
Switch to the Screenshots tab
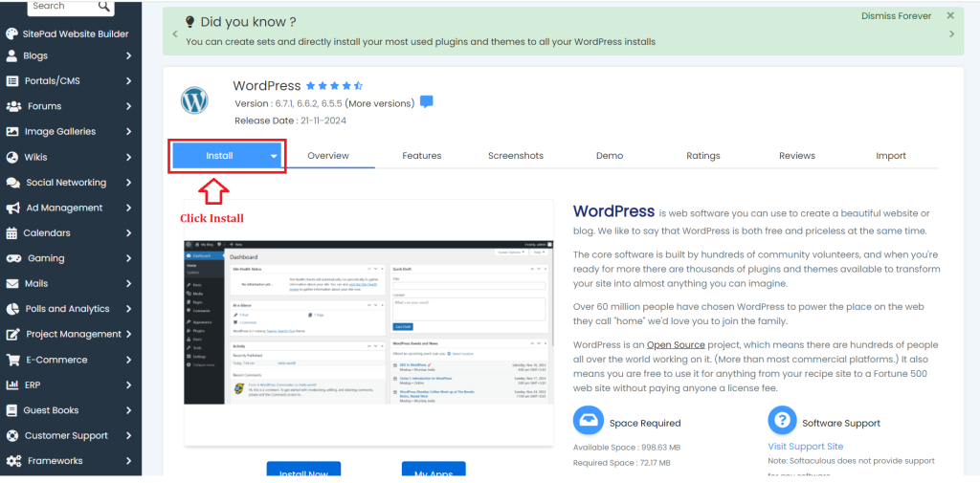coord(516,156)
